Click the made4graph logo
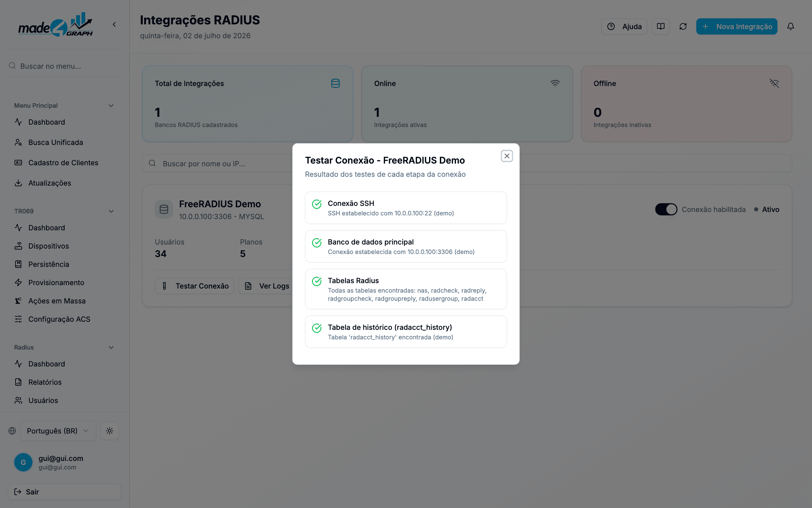 tap(55, 24)
